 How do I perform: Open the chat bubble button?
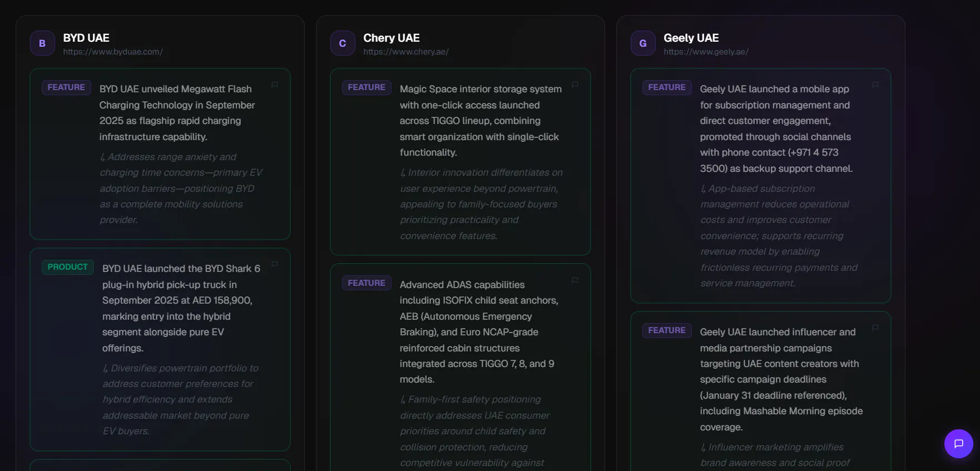click(x=958, y=444)
